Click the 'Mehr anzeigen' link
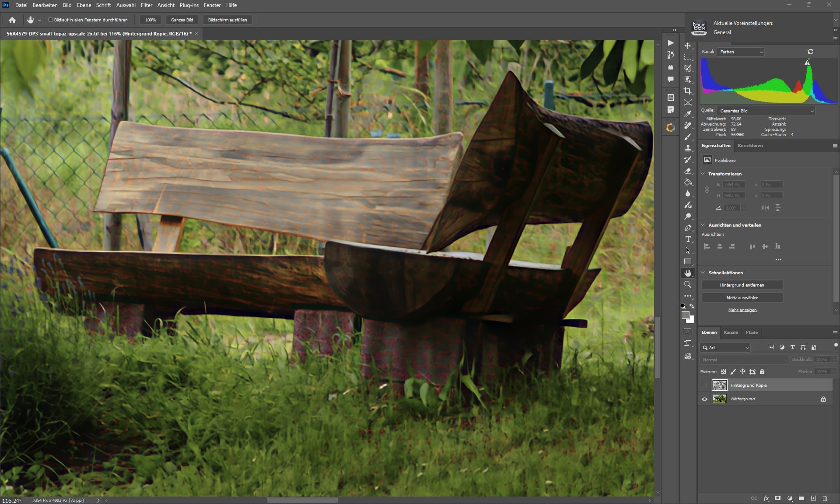840x504 pixels. pos(742,310)
